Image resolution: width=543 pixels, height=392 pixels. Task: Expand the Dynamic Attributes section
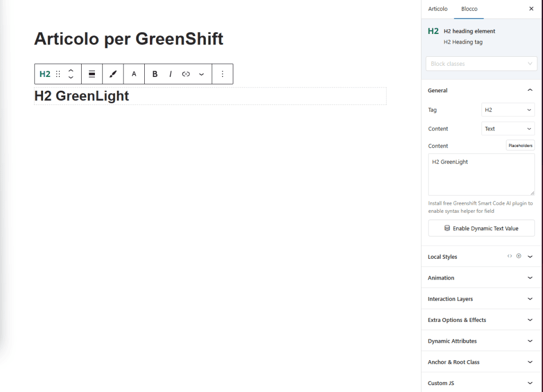click(481, 341)
